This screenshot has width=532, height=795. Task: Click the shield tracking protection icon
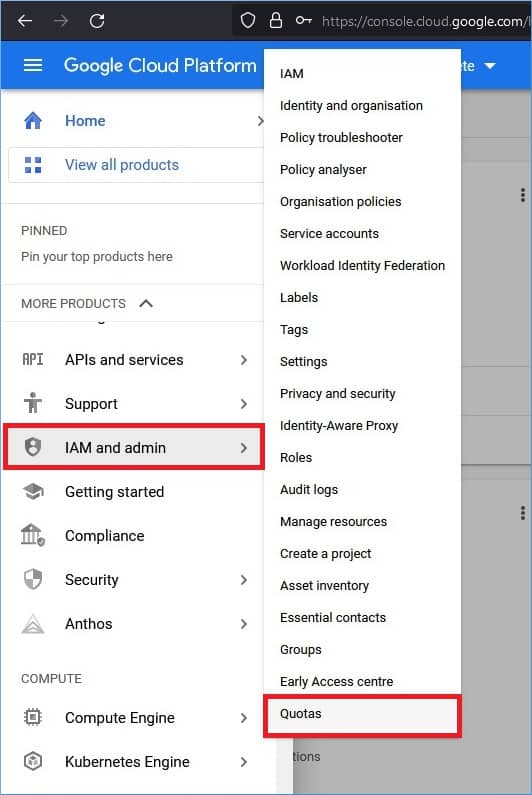(x=247, y=21)
